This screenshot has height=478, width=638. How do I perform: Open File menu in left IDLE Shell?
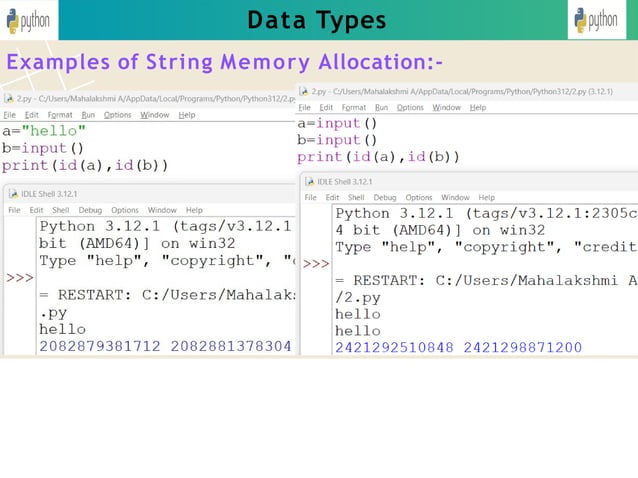[x=14, y=210]
